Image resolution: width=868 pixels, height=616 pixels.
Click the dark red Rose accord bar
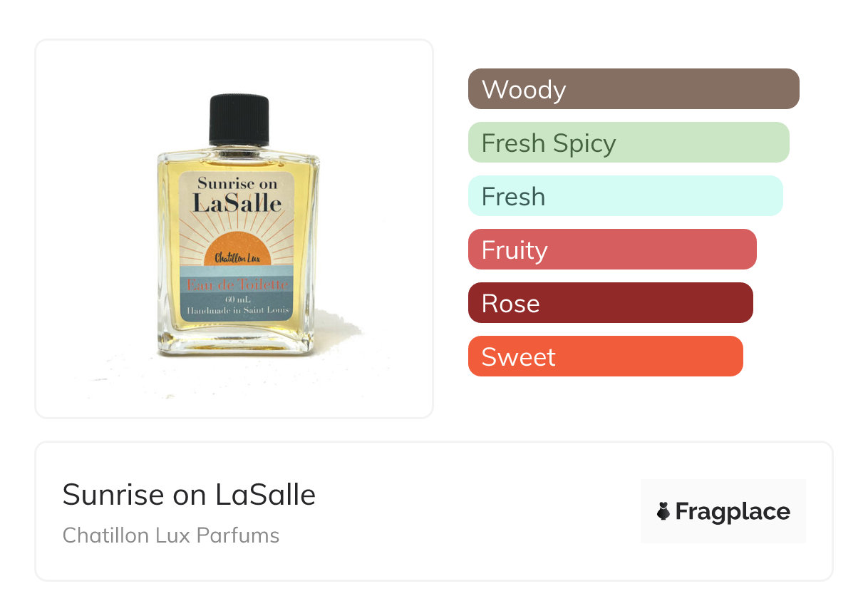(610, 303)
